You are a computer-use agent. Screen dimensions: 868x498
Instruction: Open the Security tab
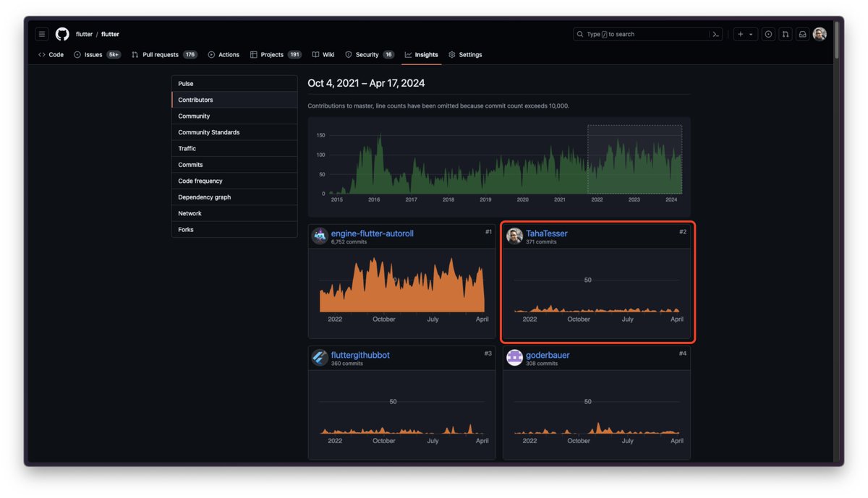click(369, 55)
